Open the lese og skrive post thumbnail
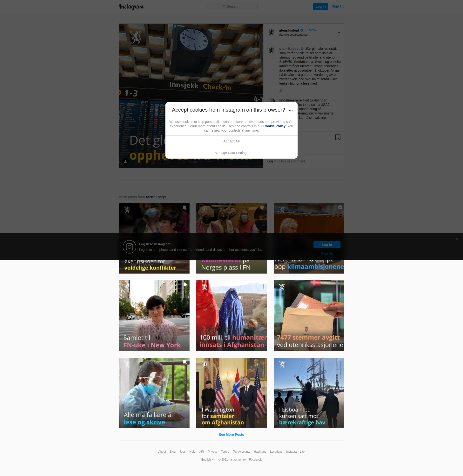The width and height of the screenshot is (463, 476). (x=154, y=393)
